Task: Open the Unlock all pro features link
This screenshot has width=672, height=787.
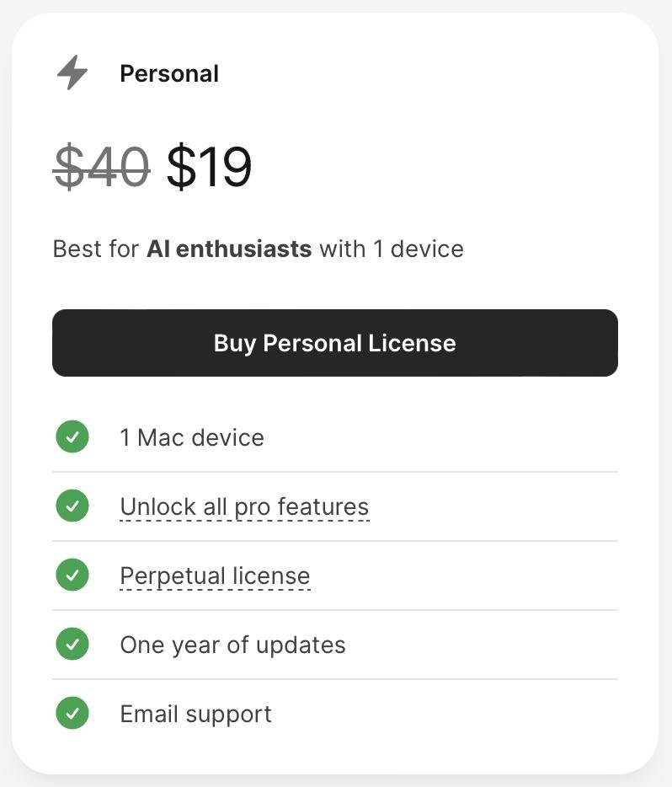Action: coord(244,507)
